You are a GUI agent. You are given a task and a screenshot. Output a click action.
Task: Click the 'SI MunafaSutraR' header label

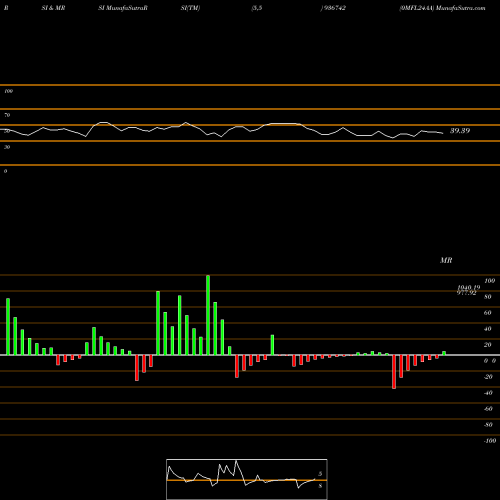(x=123, y=8)
